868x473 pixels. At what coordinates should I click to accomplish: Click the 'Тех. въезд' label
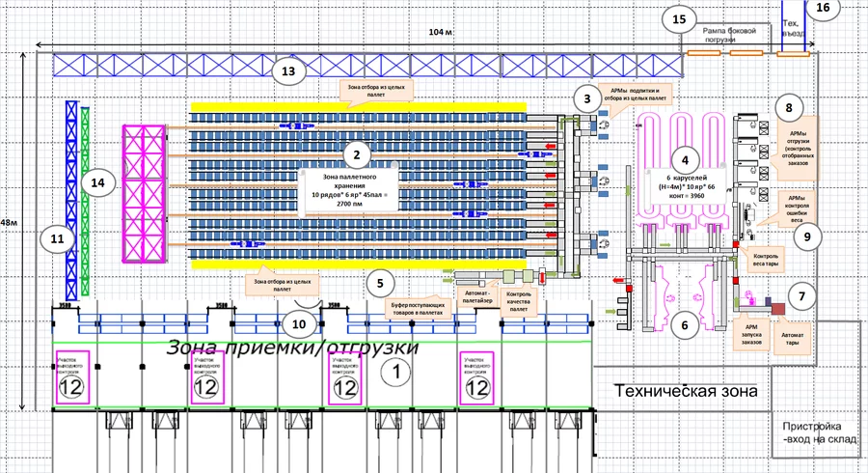click(793, 28)
